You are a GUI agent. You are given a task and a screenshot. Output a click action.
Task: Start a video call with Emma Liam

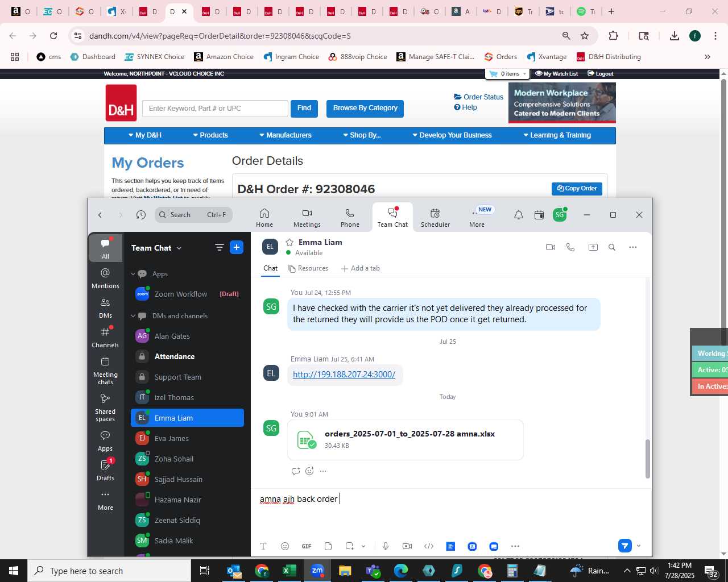coord(550,247)
